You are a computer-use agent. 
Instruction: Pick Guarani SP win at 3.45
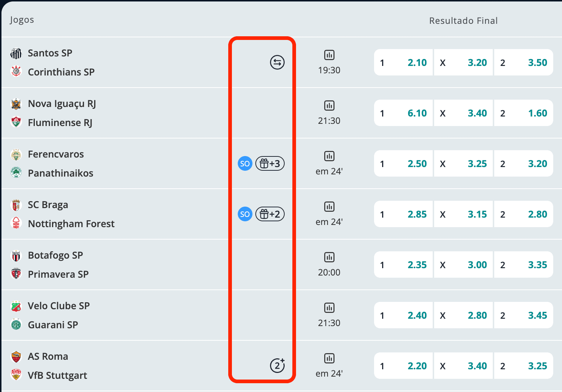coord(524,315)
